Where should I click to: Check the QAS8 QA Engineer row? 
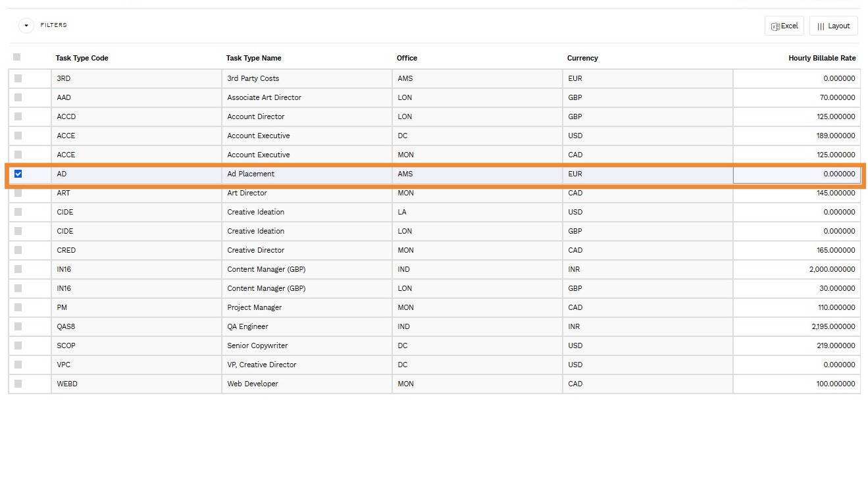tap(18, 326)
